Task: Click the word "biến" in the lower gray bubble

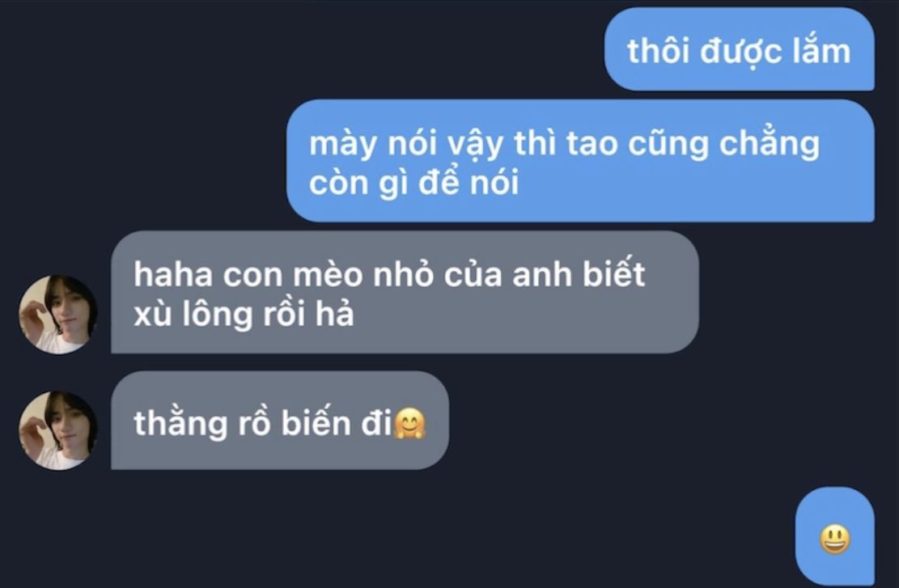Action: click(x=316, y=424)
